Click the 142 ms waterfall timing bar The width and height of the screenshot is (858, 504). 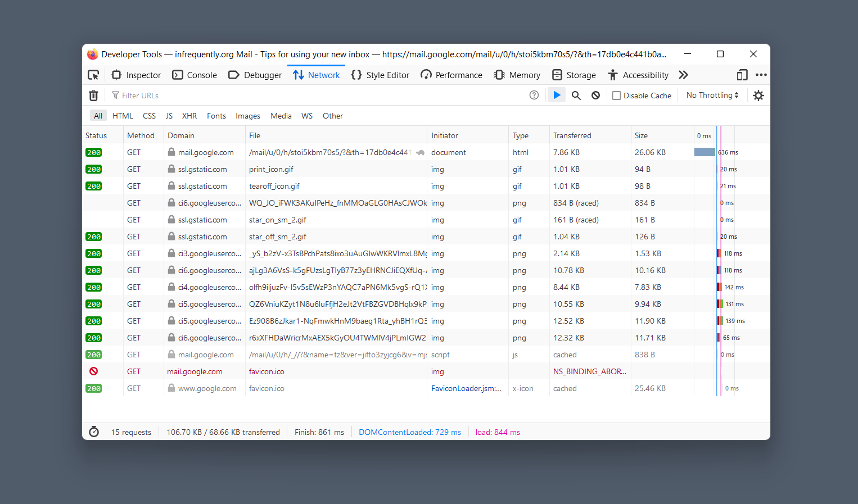tap(720, 287)
